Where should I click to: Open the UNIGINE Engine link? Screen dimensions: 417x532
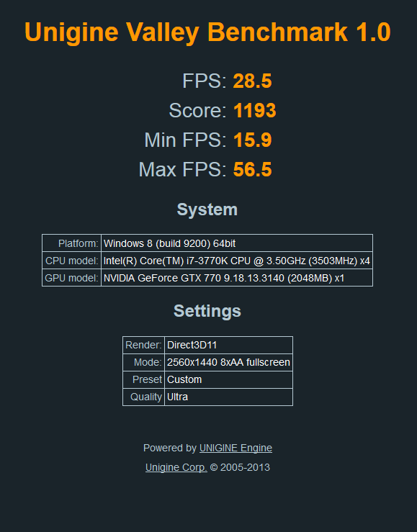click(x=236, y=448)
